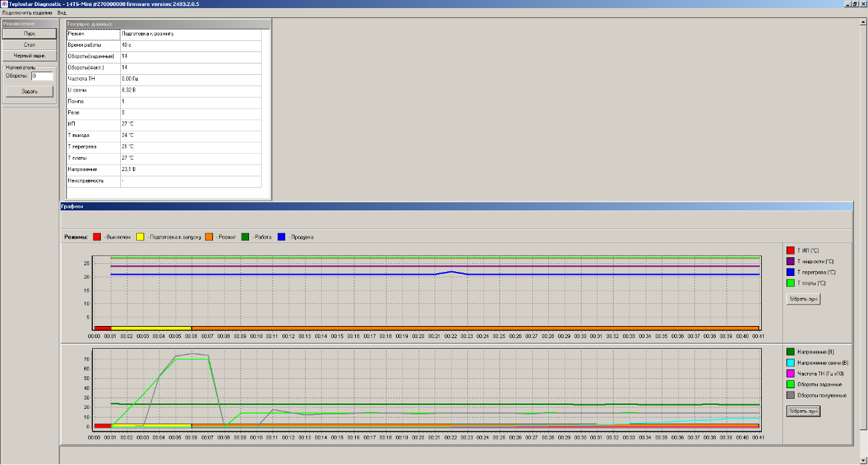Click the green 'Обороты заданные' legend swatch
This screenshot has width=868, height=465.
click(791, 384)
